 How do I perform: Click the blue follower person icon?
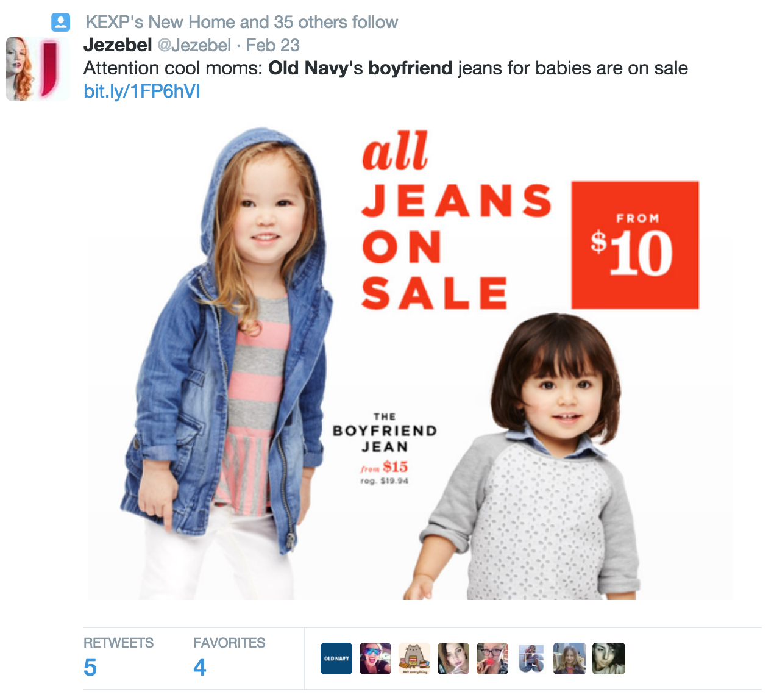pyautogui.click(x=60, y=23)
